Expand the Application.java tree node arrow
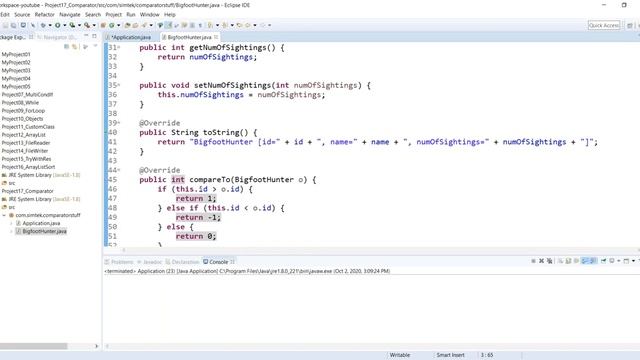This screenshot has width=640, height=360. click(x=11, y=223)
